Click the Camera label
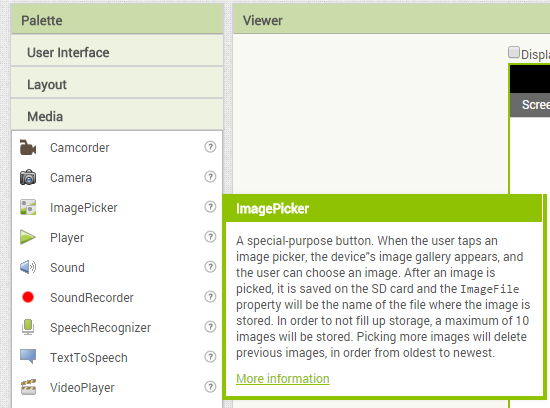550x408 pixels. tap(71, 178)
